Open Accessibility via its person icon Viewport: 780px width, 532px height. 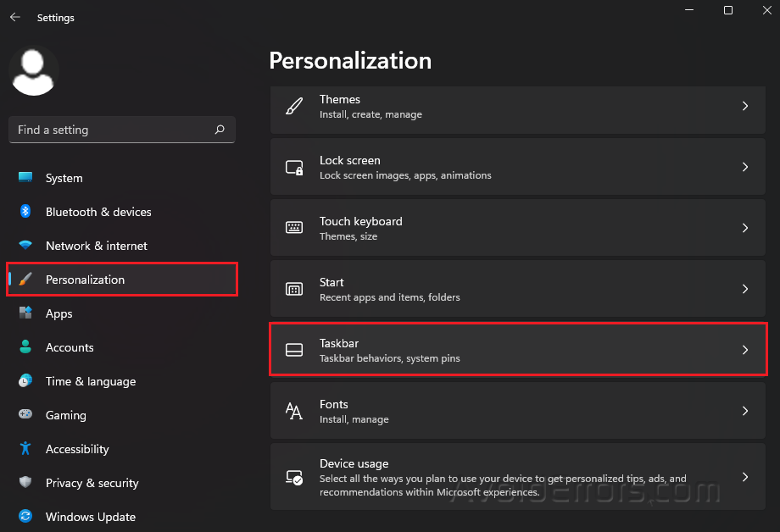[24, 449]
